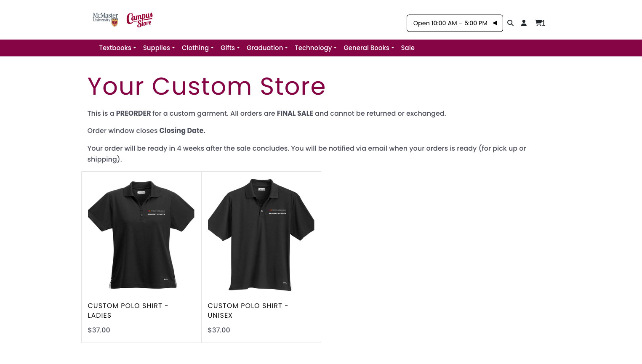Open the shopping cart icon
This screenshot has width=642, height=364.
pos(540,23)
